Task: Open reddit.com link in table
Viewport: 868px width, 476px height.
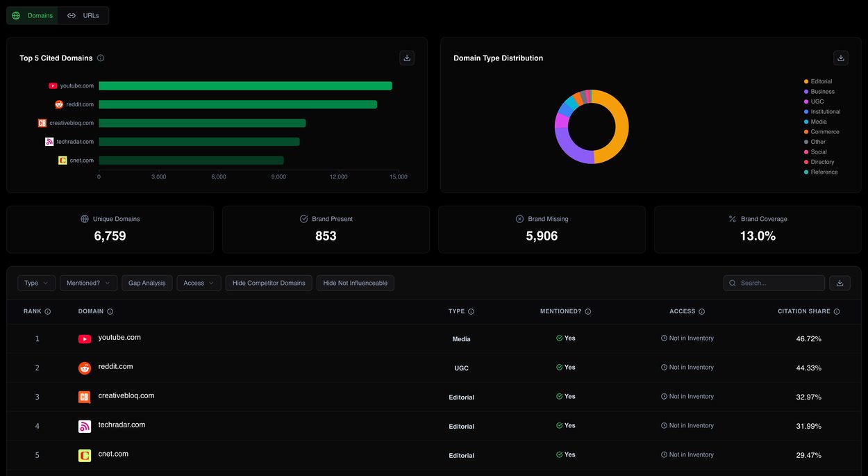Action: tap(115, 367)
